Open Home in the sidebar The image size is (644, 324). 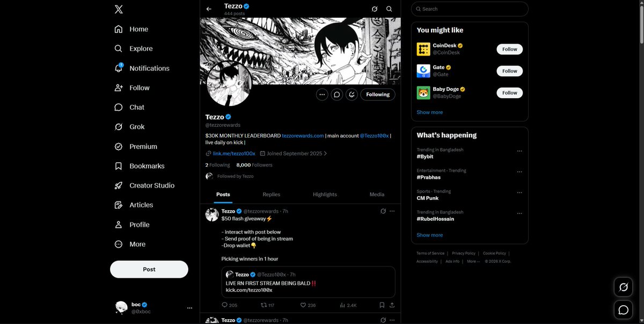131,29
